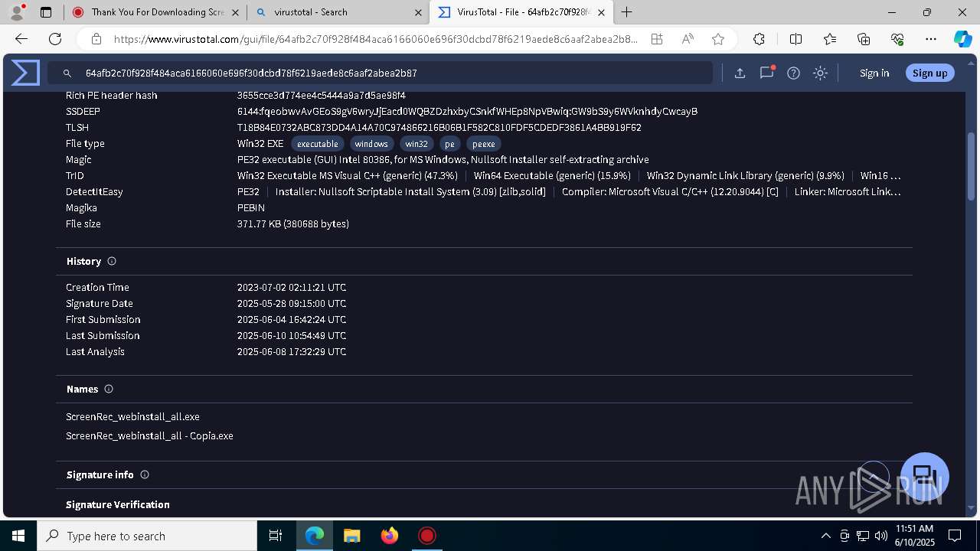980x551 pixels.
Task: Click the Last Analysis date value
Action: (292, 352)
